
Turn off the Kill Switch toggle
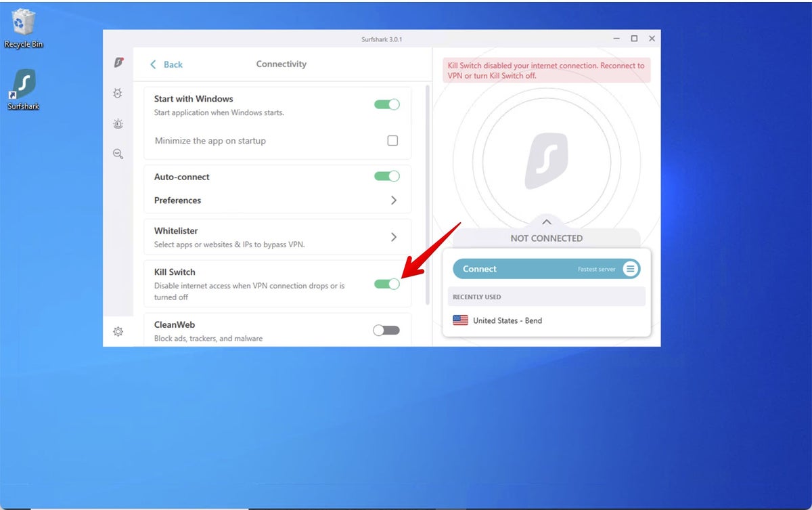(x=387, y=284)
